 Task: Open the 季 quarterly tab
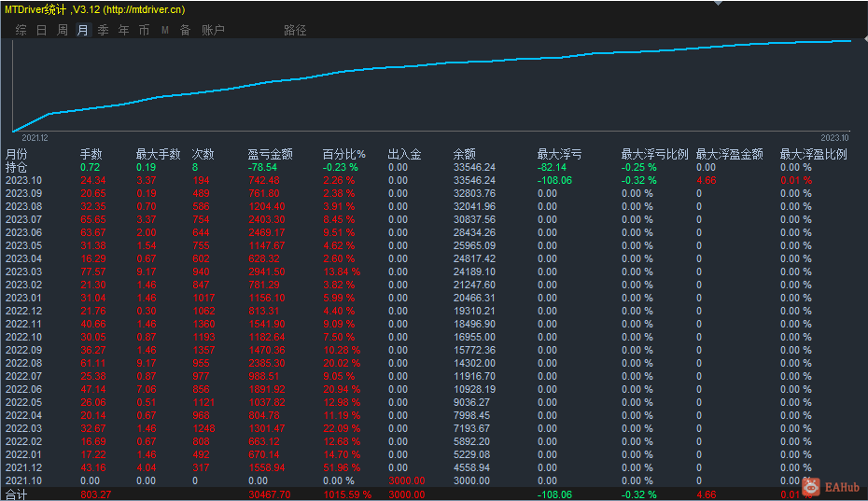(x=103, y=30)
